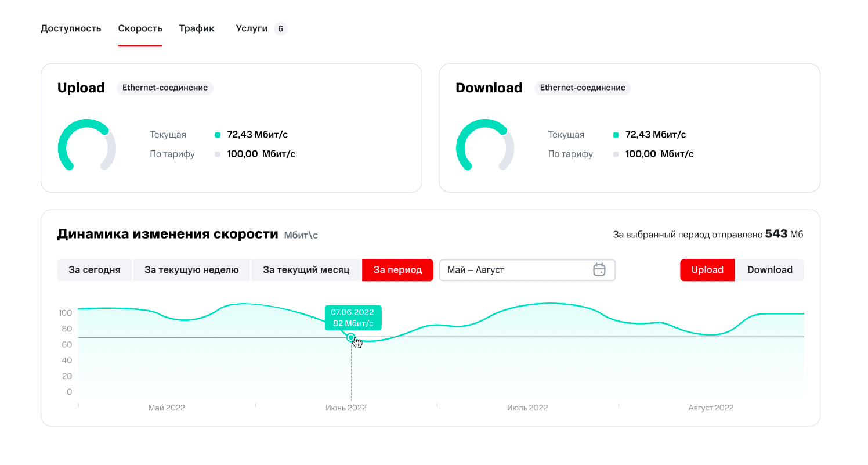Click Download card current speed 72,43 Мбит/с
The height and width of the screenshot is (465, 868).
656,135
